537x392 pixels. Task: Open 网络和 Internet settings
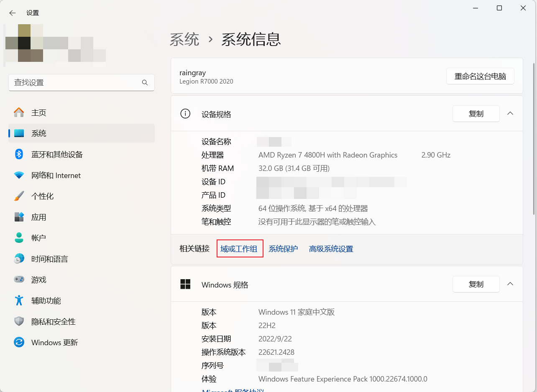pyautogui.click(x=82, y=175)
